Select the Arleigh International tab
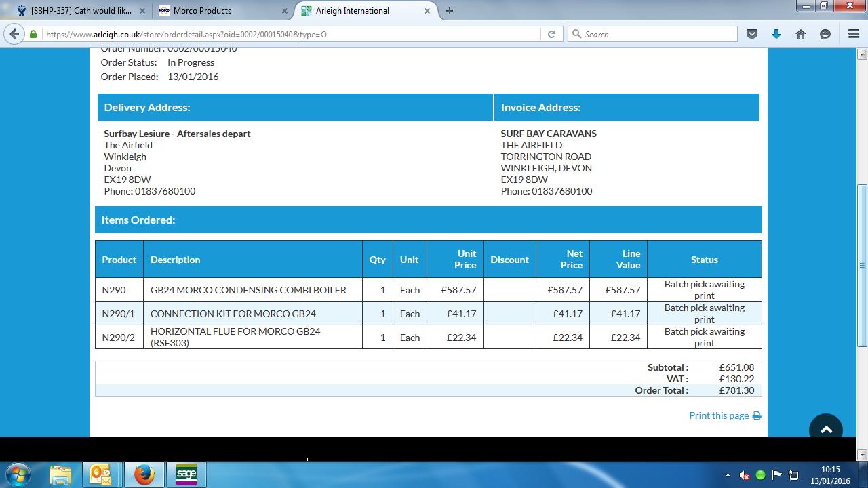Image resolution: width=868 pixels, height=488 pixels. tap(366, 11)
